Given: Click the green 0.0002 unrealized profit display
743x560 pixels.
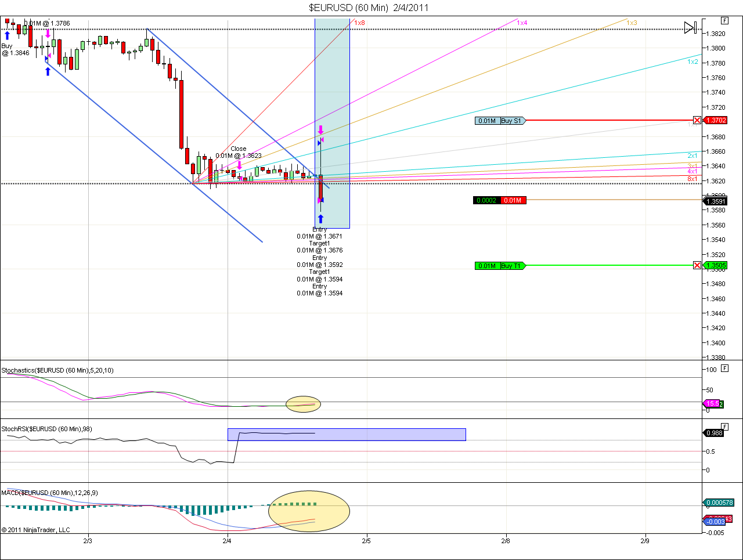Looking at the screenshot, I should pyautogui.click(x=485, y=200).
